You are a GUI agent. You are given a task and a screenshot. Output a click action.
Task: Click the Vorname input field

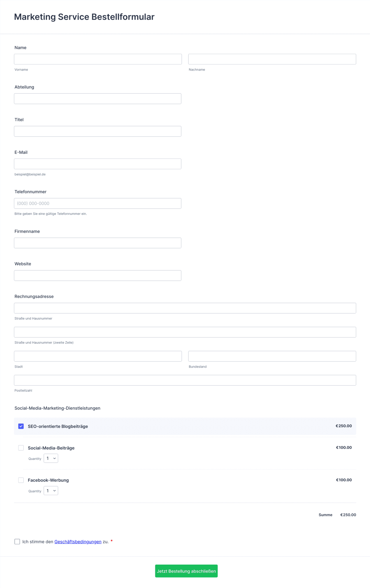[97, 59]
